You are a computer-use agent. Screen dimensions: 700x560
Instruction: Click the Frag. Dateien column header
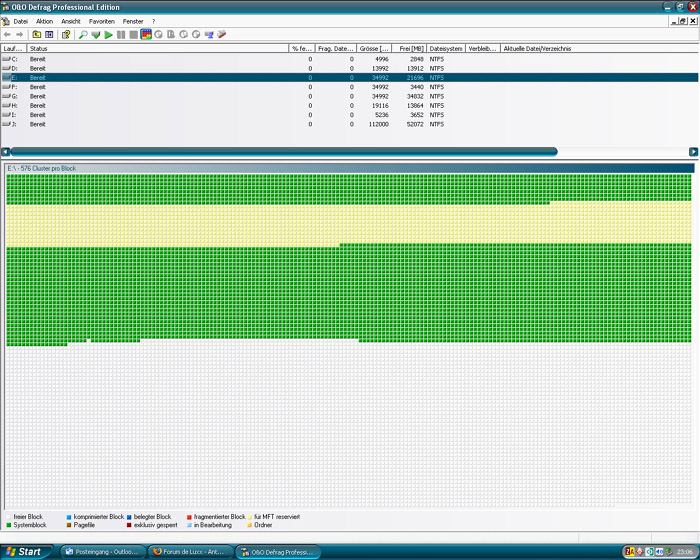point(336,48)
